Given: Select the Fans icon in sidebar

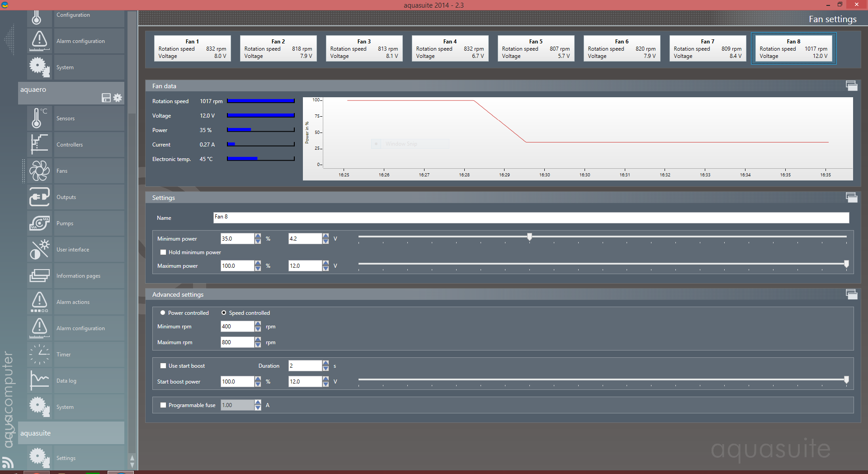Looking at the screenshot, I should click(x=39, y=171).
